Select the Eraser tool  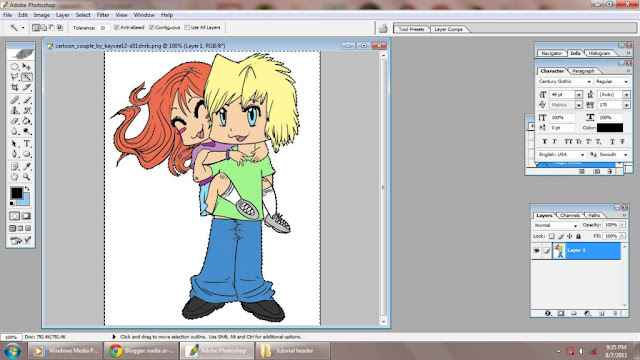(x=15, y=121)
